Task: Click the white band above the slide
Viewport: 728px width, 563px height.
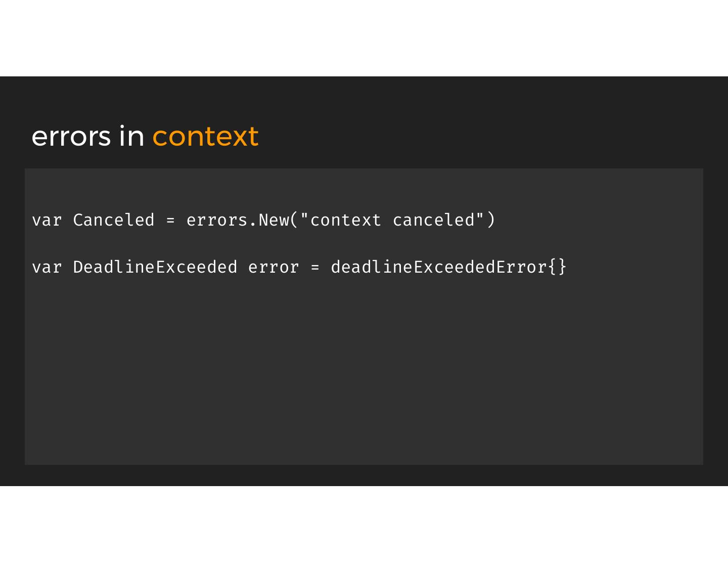Action: point(364,38)
